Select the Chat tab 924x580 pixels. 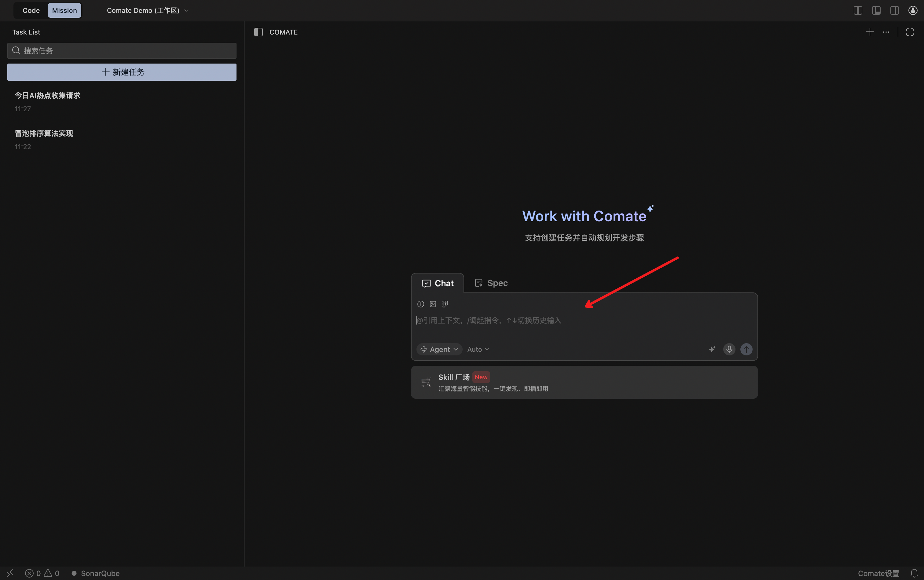[x=438, y=284]
